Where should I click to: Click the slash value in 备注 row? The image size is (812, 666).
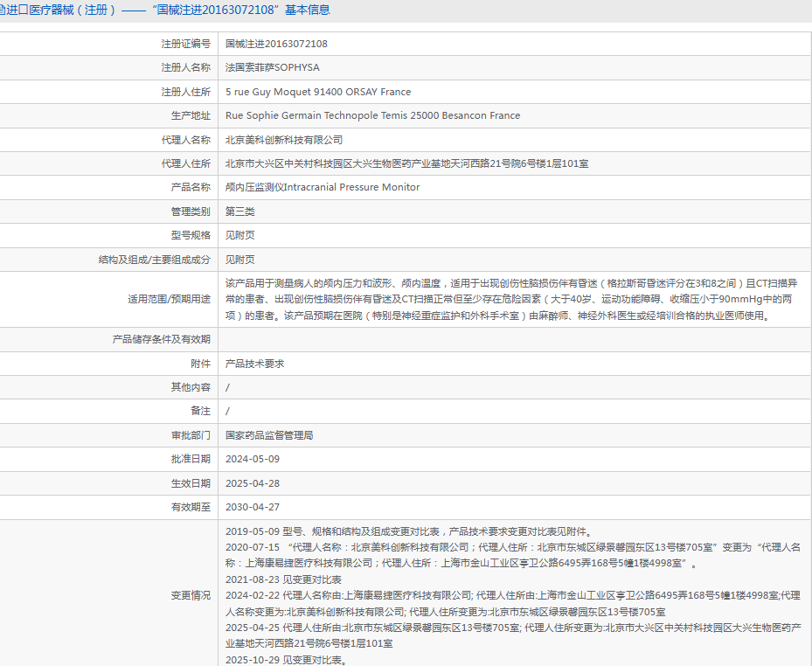coord(227,411)
